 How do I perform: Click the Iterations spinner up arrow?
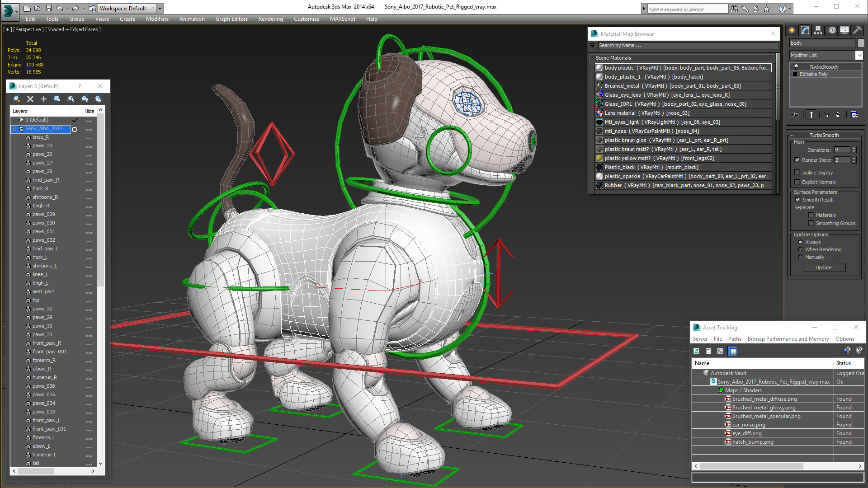[854, 148]
